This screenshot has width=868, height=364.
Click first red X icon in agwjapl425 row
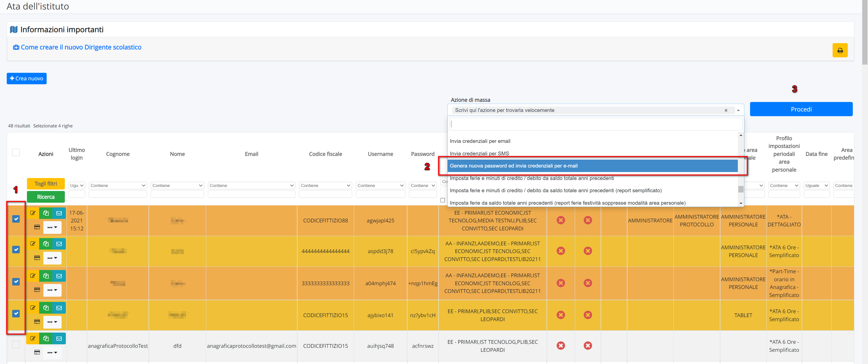(561, 220)
